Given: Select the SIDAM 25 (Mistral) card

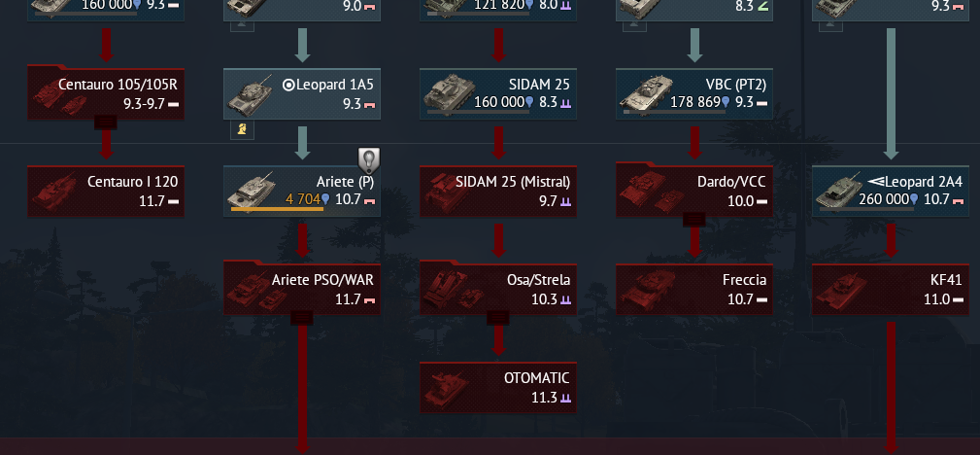Looking at the screenshot, I should coord(498,192).
